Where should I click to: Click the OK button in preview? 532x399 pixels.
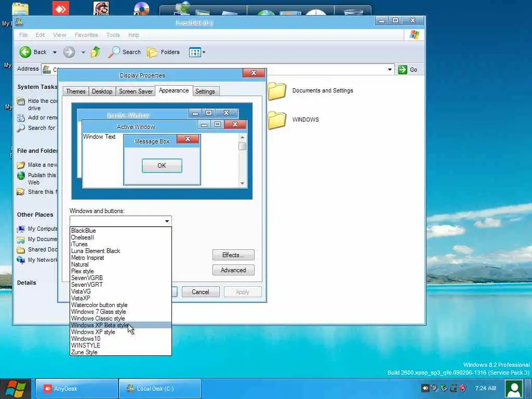click(162, 166)
